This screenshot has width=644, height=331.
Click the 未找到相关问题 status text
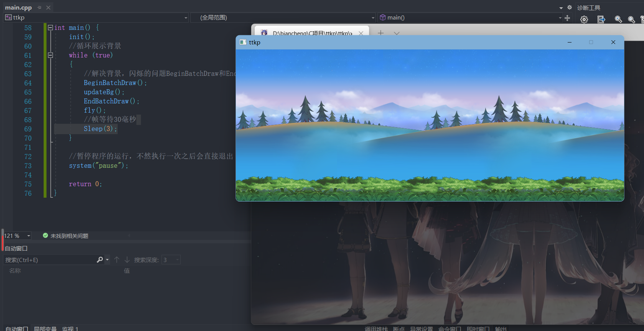(69, 236)
